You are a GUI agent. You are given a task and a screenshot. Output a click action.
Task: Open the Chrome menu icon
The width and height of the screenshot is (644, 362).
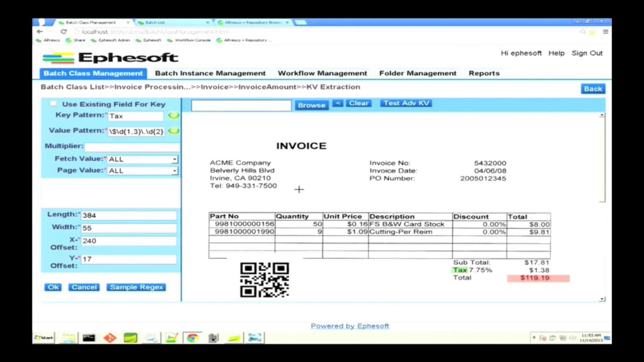tap(606, 32)
